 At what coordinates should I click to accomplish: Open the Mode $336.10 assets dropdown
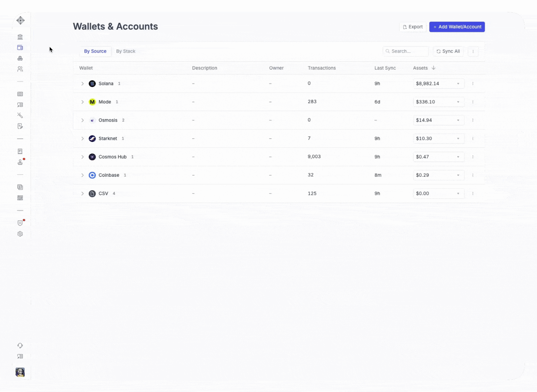click(x=438, y=102)
